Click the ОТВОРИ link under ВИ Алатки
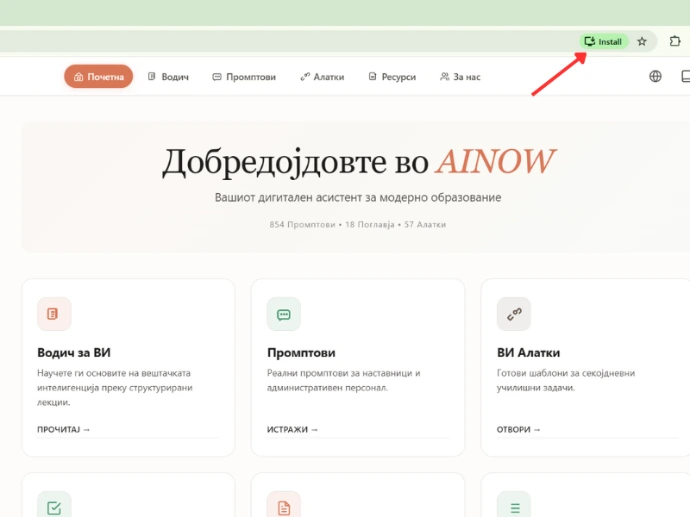 [x=519, y=430]
